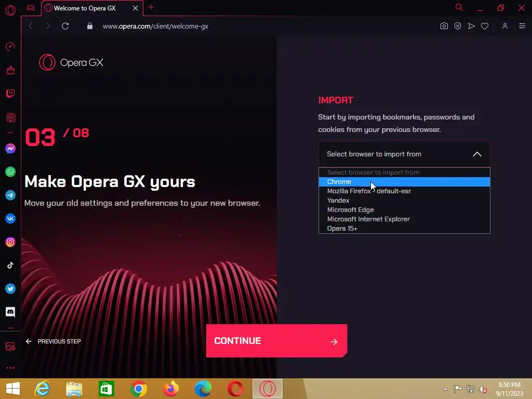Take a snapshot with camera icon
Image resolution: width=532 pixels, height=399 pixels.
point(444,26)
